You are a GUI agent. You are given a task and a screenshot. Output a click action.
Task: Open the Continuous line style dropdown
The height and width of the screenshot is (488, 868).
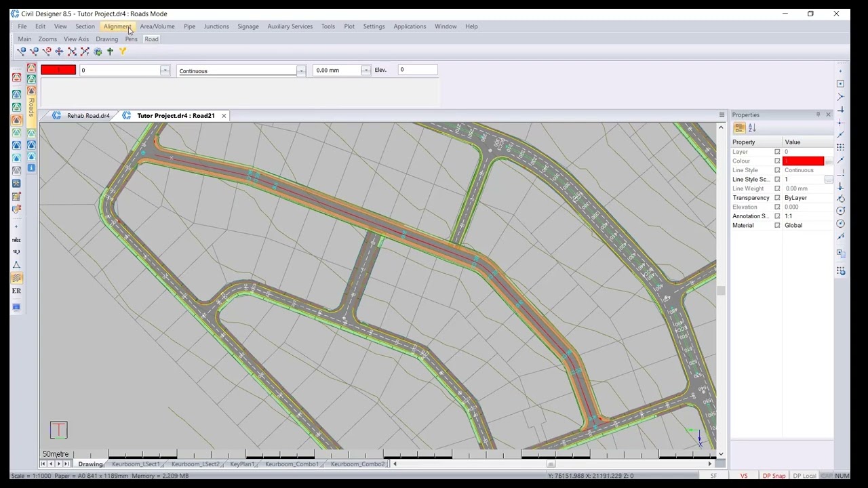[x=301, y=70]
